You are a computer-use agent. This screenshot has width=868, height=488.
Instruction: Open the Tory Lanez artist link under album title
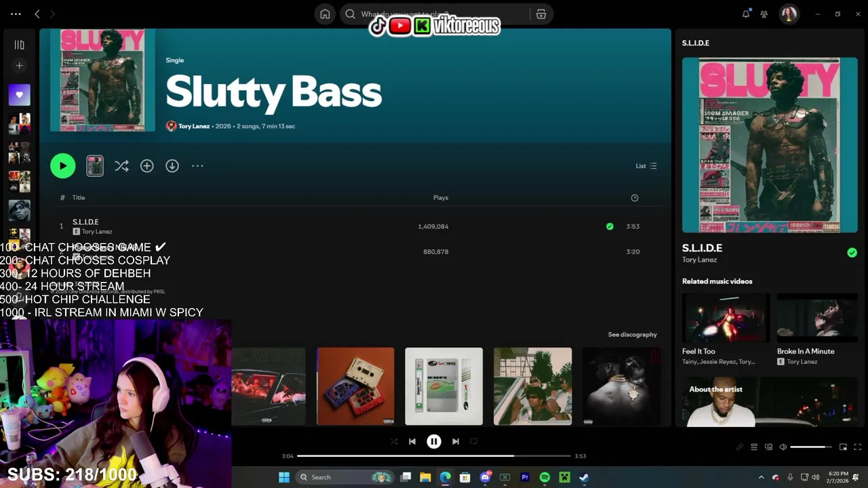pyautogui.click(x=194, y=126)
